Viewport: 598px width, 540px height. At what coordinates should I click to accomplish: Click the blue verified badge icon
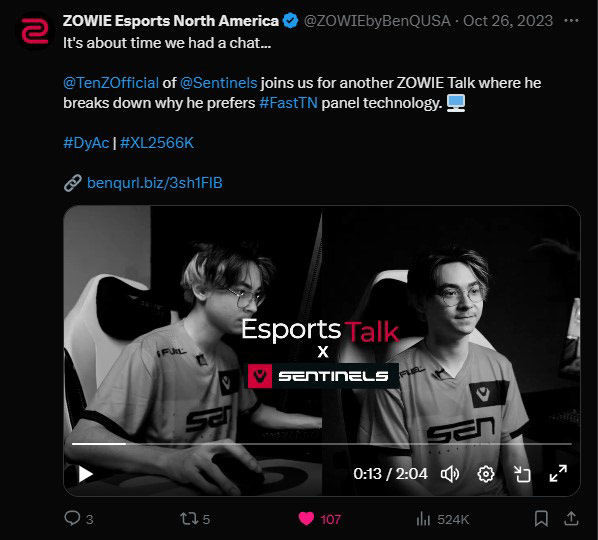pyautogui.click(x=290, y=21)
